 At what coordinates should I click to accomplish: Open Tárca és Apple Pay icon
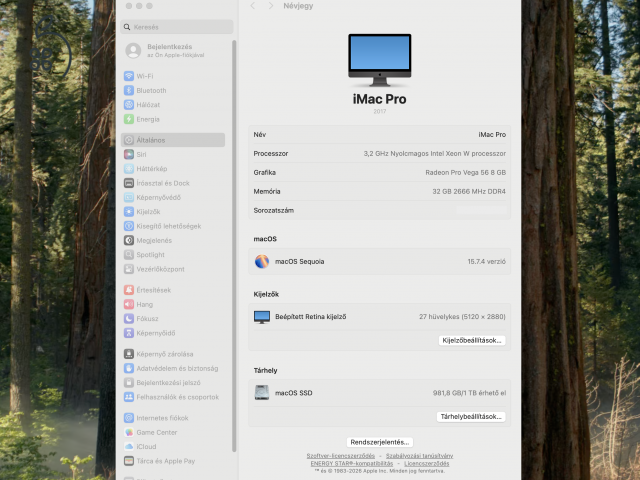click(x=129, y=460)
